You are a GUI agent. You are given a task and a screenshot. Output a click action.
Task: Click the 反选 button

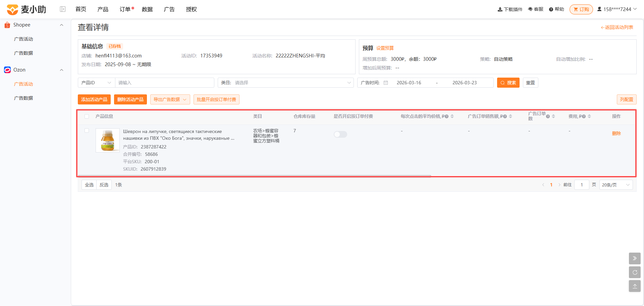pyautogui.click(x=104, y=185)
